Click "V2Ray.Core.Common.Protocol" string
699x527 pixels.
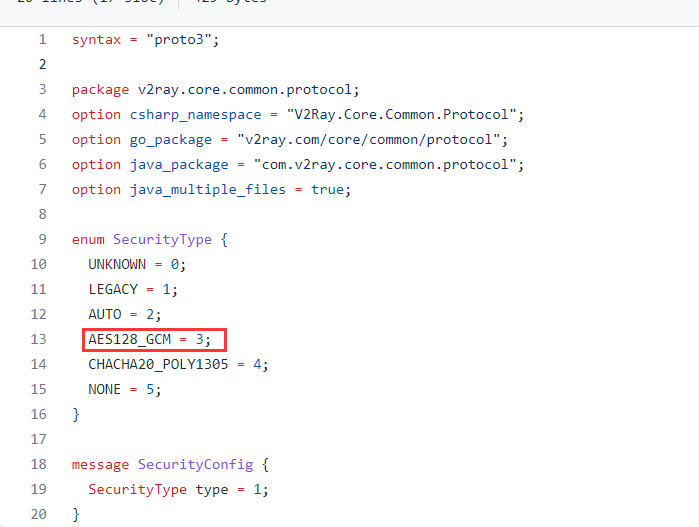[401, 115]
